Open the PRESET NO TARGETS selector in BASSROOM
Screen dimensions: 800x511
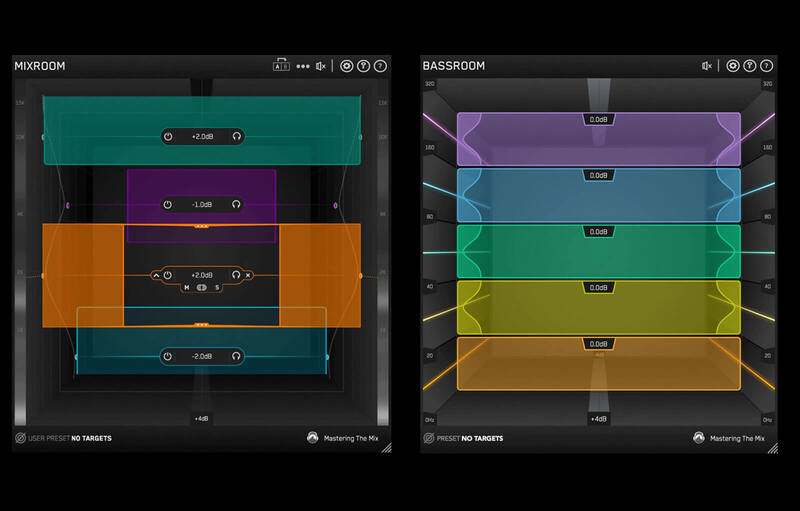pos(470,438)
